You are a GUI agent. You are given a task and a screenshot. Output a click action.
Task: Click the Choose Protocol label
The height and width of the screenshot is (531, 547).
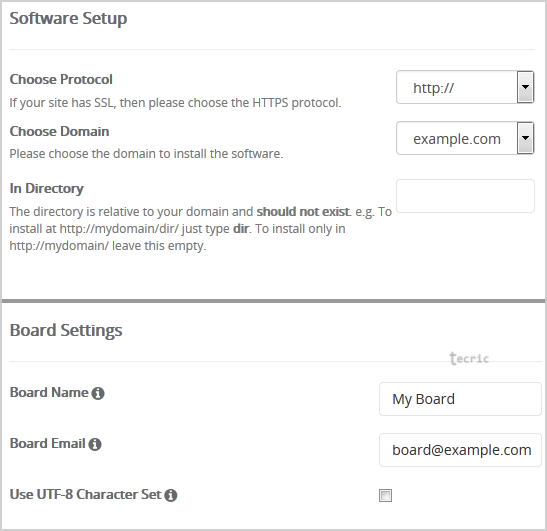pyautogui.click(x=61, y=80)
